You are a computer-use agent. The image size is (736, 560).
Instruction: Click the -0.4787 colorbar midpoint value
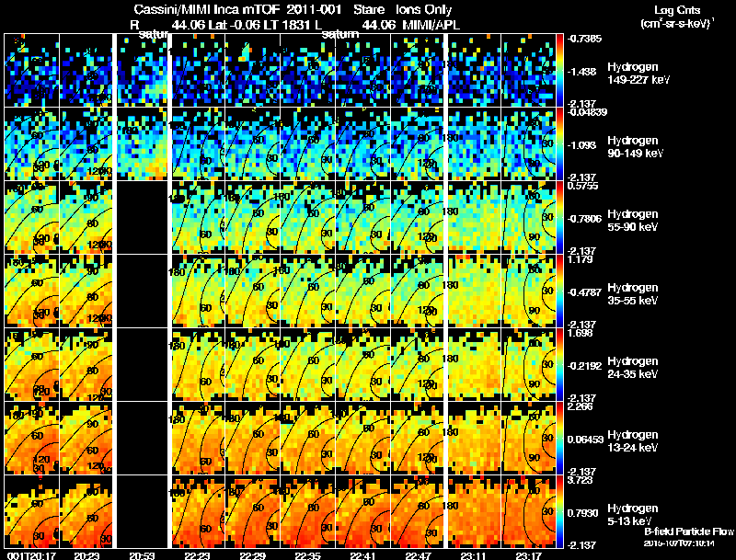[x=584, y=292]
